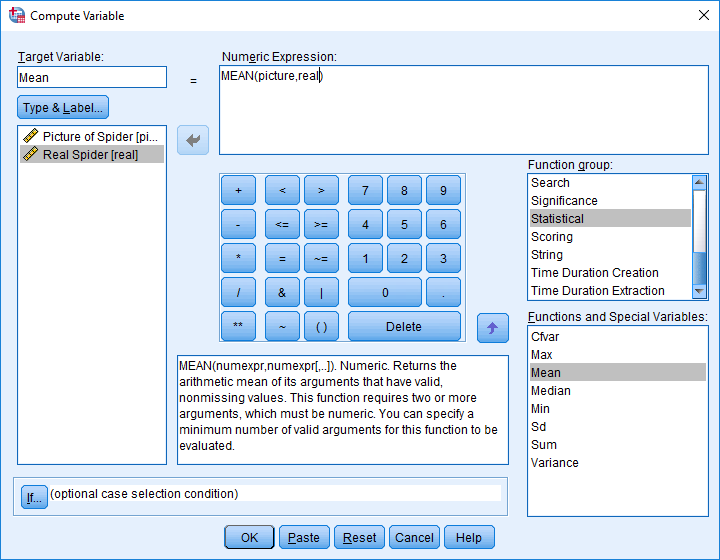Open the If case selection condition
The width and height of the screenshot is (720, 560).
(x=34, y=497)
